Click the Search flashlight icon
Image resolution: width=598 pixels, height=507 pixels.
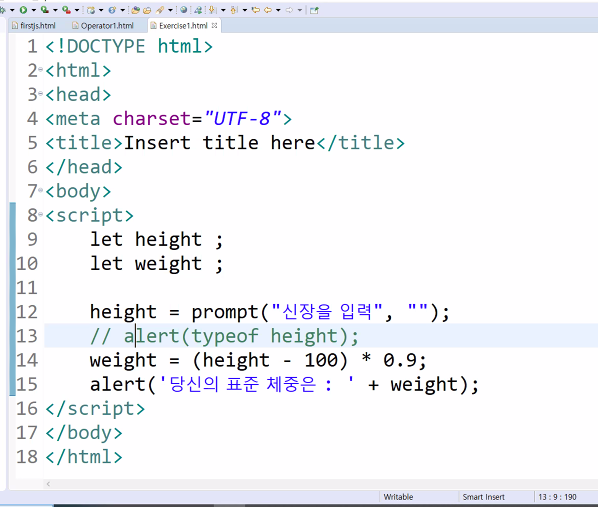point(160,10)
